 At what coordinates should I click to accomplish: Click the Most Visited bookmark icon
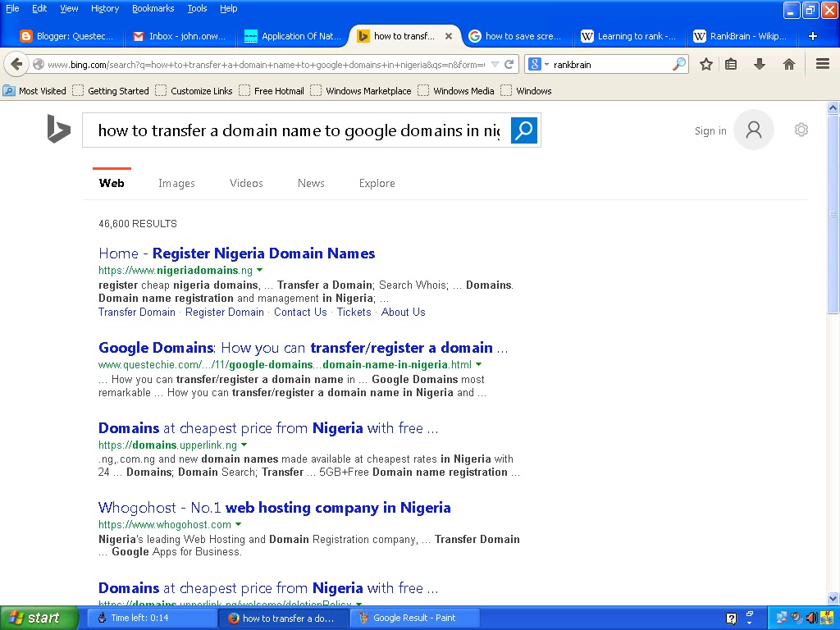click(x=9, y=90)
